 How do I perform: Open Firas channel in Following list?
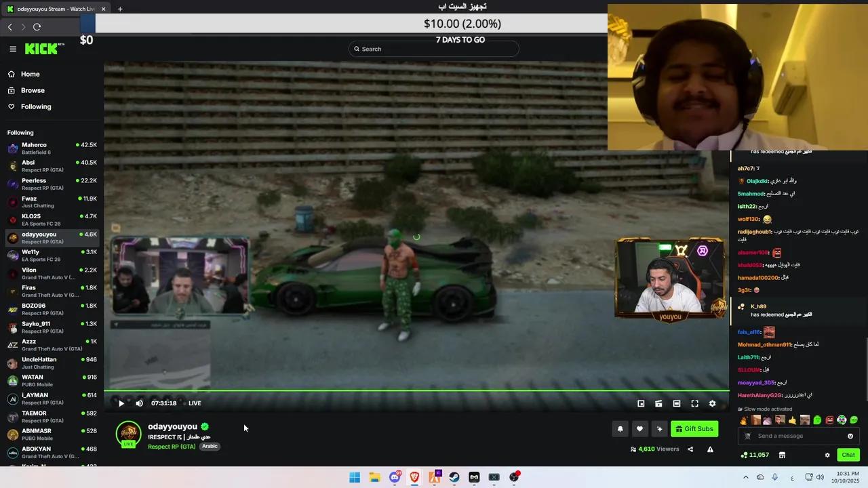click(x=52, y=291)
